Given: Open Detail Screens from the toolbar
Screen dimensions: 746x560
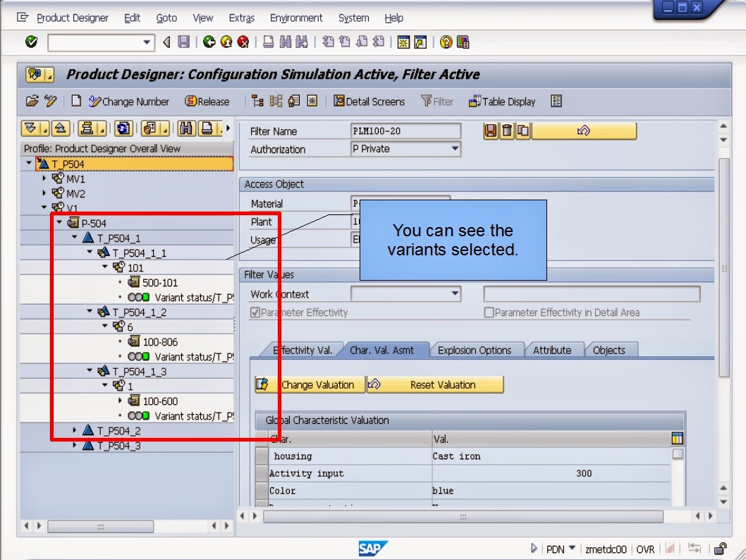Looking at the screenshot, I should coord(369,101).
